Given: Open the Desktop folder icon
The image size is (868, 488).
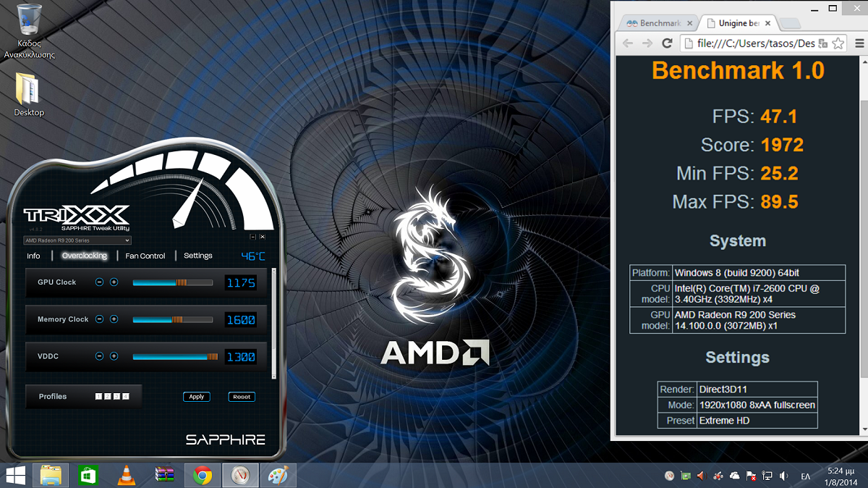Looking at the screenshot, I should click(29, 94).
